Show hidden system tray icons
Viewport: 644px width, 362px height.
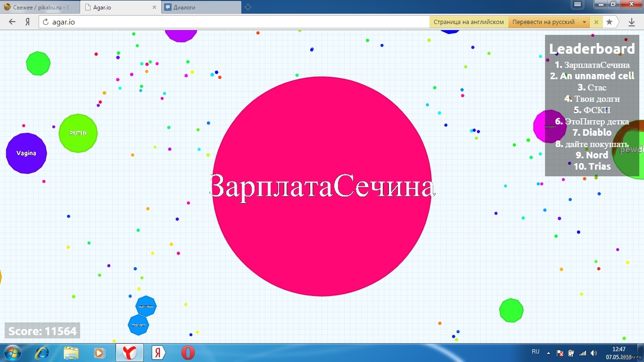[548, 353]
